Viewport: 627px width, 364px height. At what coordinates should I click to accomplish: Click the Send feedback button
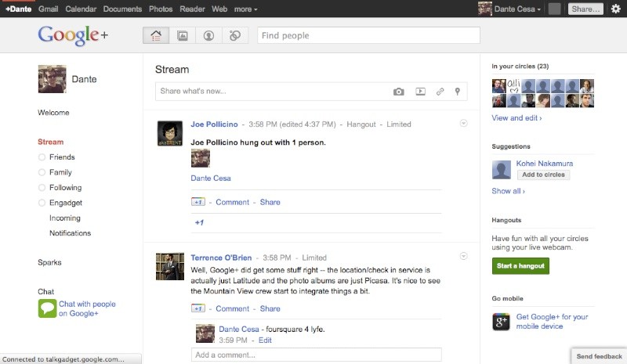click(x=599, y=356)
